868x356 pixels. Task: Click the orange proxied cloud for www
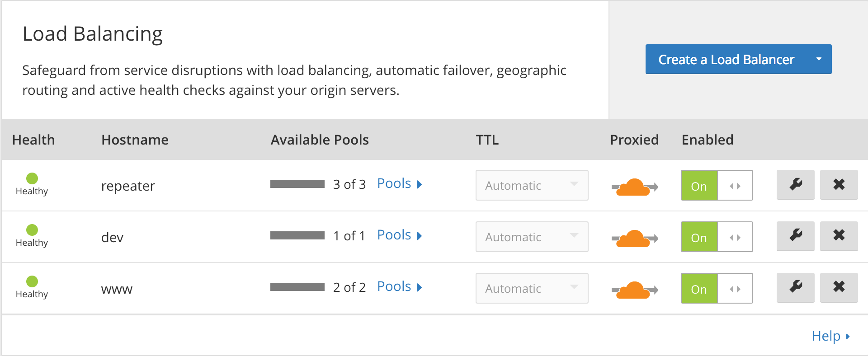click(635, 290)
